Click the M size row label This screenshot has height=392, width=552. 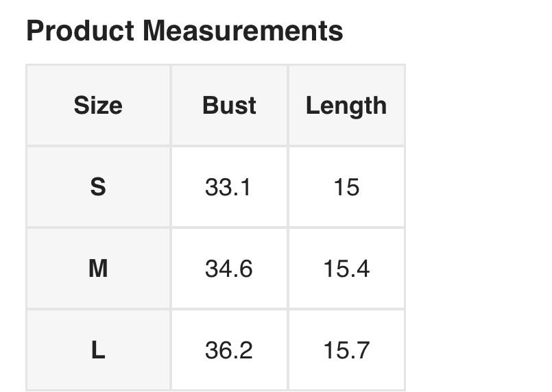pyautogui.click(x=98, y=269)
